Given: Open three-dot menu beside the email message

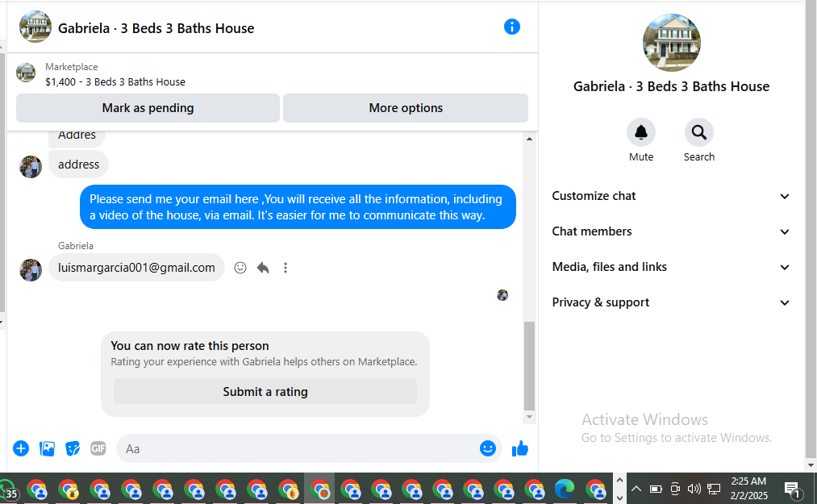Looking at the screenshot, I should pos(285,268).
